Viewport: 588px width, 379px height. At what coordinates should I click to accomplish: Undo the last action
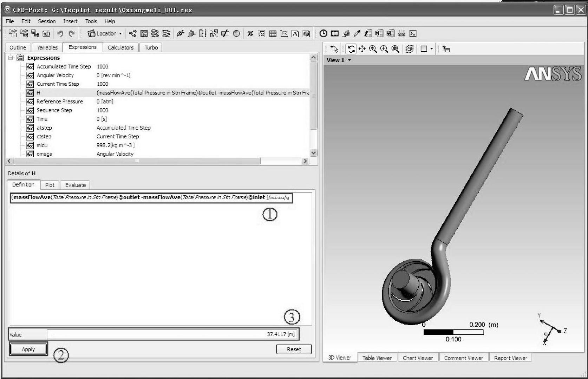click(x=60, y=34)
